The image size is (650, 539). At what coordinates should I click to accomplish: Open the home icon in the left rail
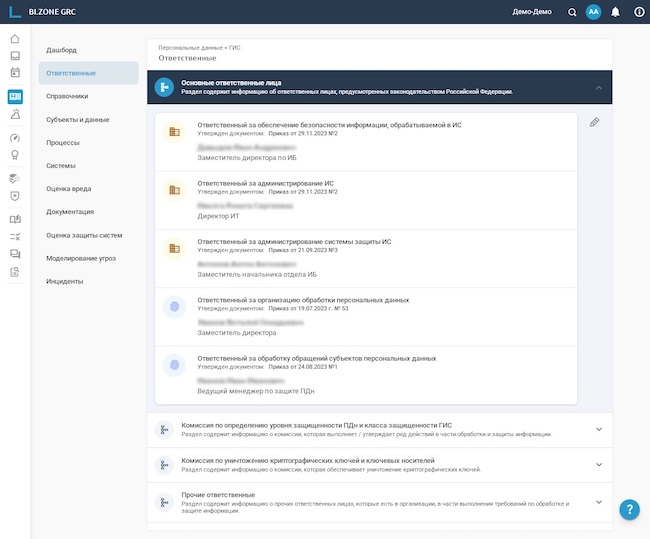click(x=15, y=39)
